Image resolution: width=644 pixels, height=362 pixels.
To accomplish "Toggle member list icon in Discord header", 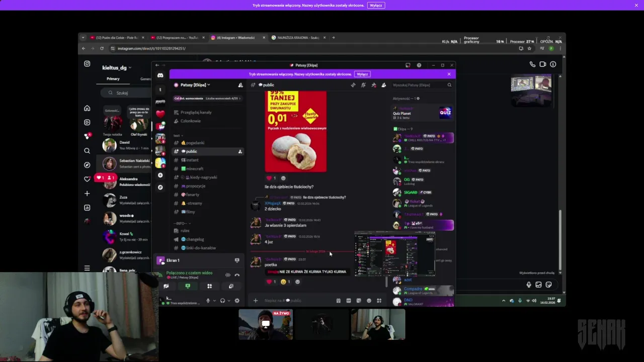I will (383, 85).
